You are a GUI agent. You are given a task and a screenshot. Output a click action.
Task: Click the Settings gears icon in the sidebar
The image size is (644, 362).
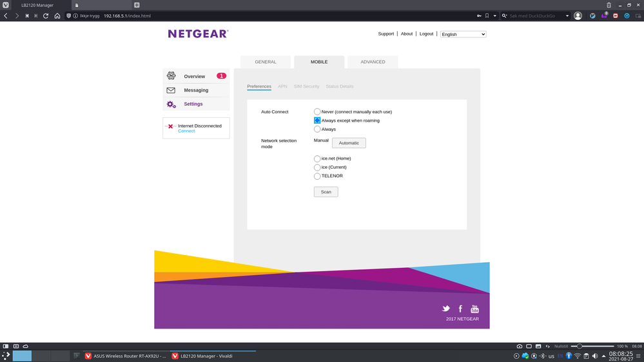[x=171, y=104]
